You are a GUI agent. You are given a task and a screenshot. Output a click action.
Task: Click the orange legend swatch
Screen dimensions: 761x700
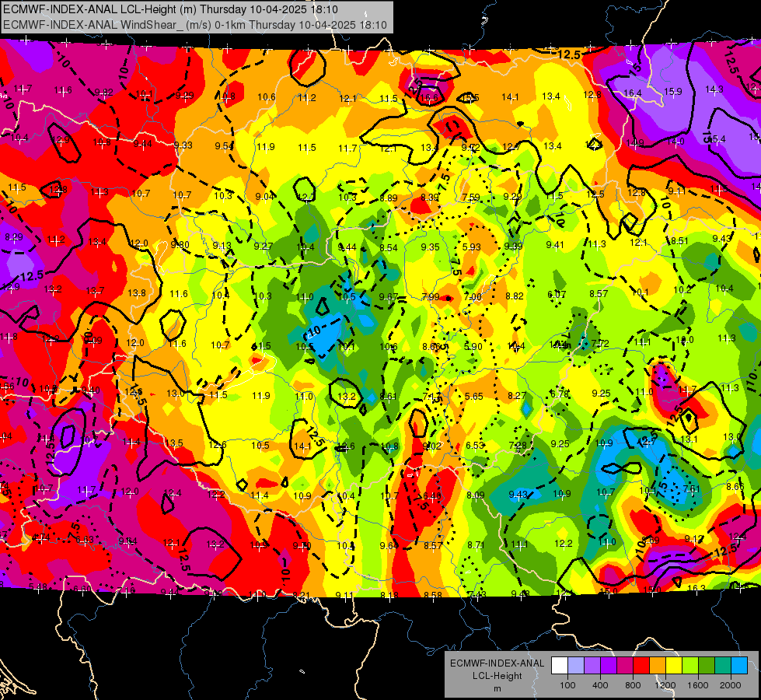tap(657, 666)
